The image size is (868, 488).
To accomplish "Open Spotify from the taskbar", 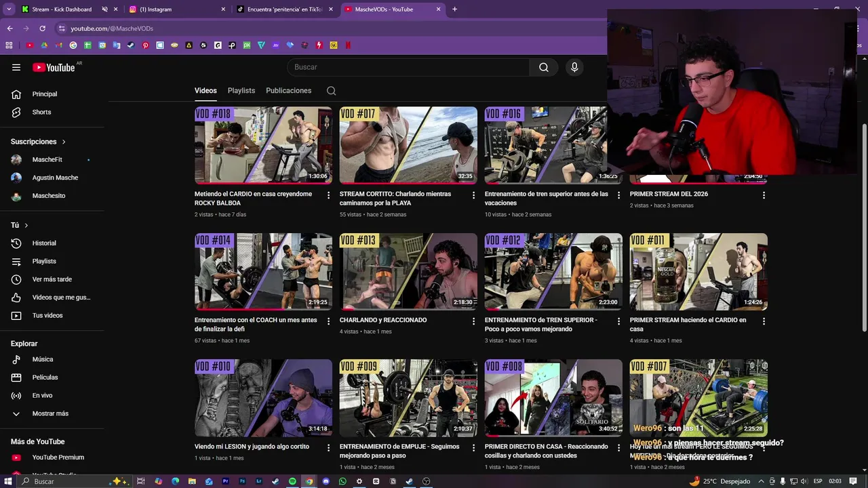I will pyautogui.click(x=292, y=481).
